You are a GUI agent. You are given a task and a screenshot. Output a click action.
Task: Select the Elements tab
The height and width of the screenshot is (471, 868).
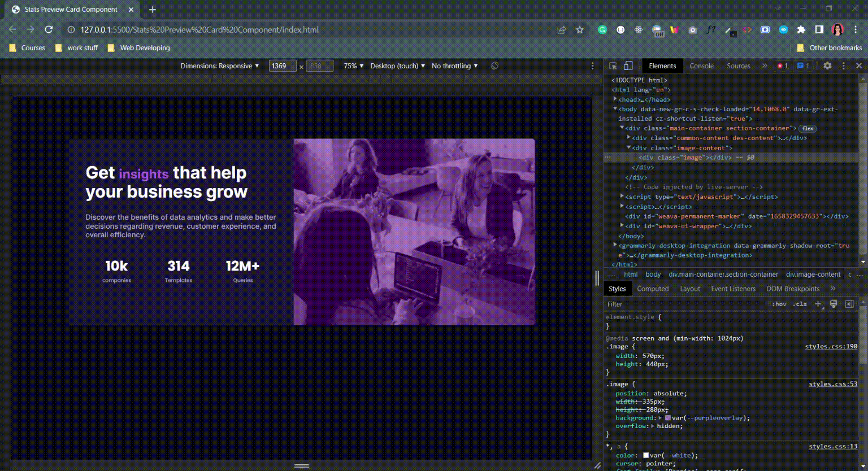click(662, 66)
